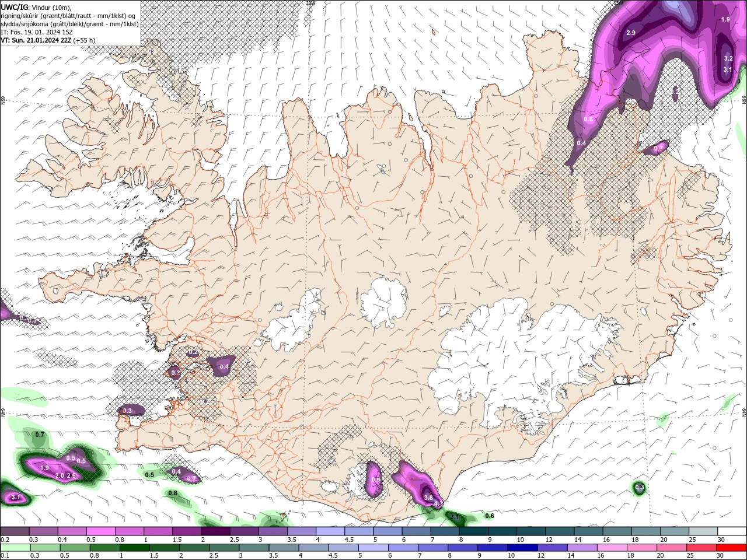Pick the snow scale swatch labelled 0.4
Viewport: 747px width, 560px height.
72,531
